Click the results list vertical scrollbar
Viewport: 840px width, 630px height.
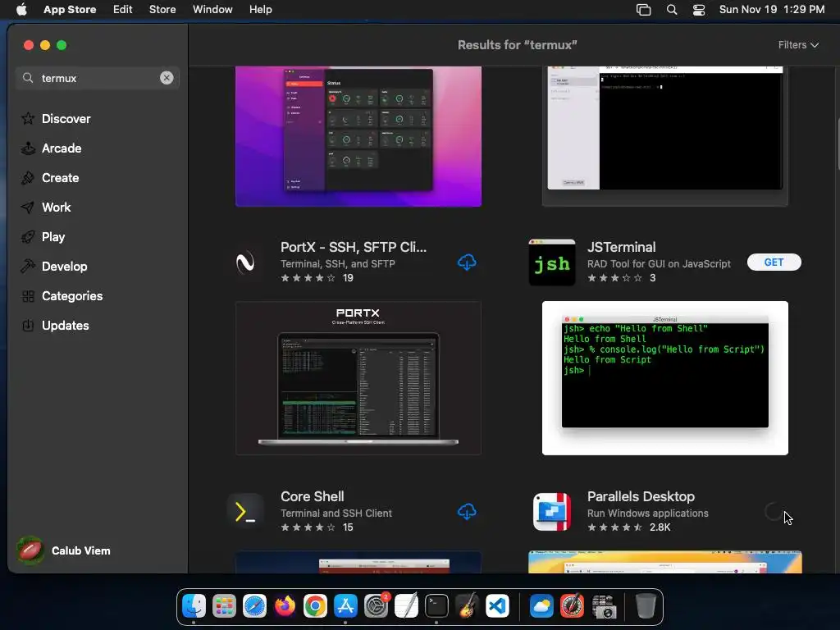pyautogui.click(x=837, y=144)
